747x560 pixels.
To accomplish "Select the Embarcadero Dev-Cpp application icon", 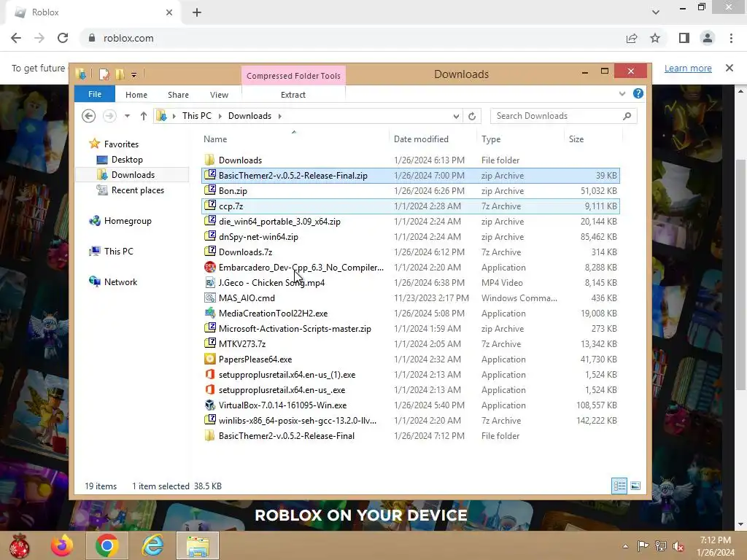I will click(209, 267).
